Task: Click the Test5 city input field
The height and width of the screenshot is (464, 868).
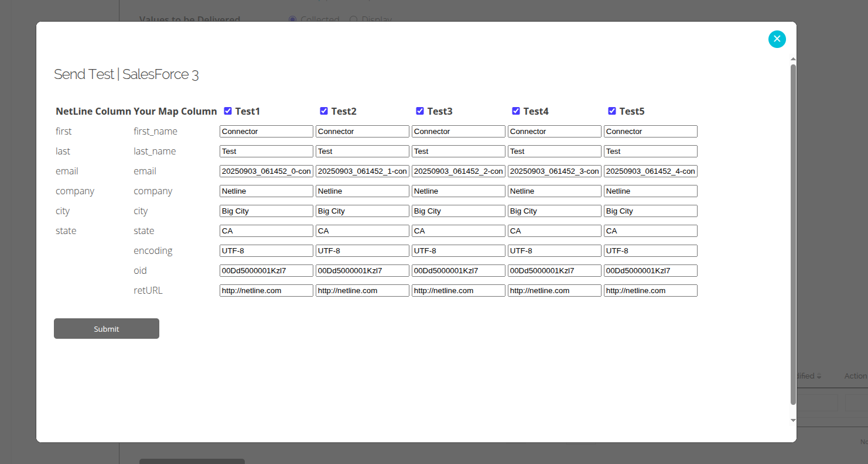Action: click(651, 211)
